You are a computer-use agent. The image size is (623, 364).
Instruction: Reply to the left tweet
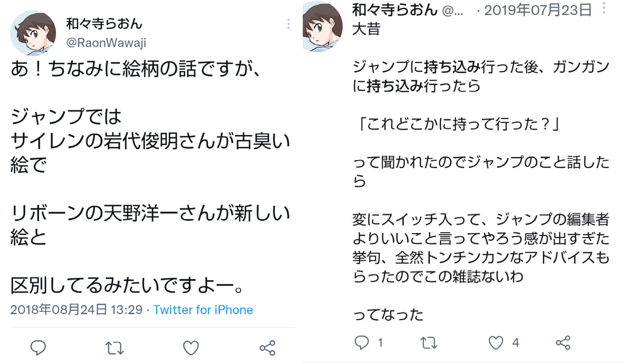[x=38, y=347]
